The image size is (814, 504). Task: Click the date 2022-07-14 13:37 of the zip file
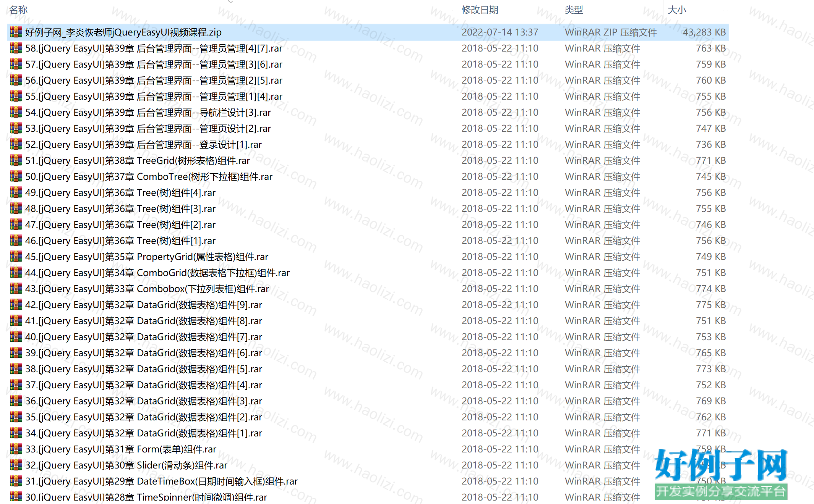[x=500, y=32]
